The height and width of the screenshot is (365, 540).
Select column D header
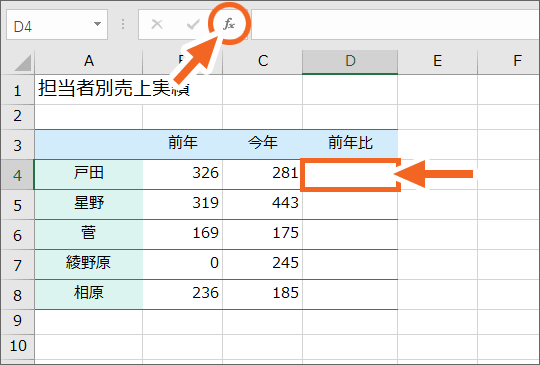[x=350, y=61]
